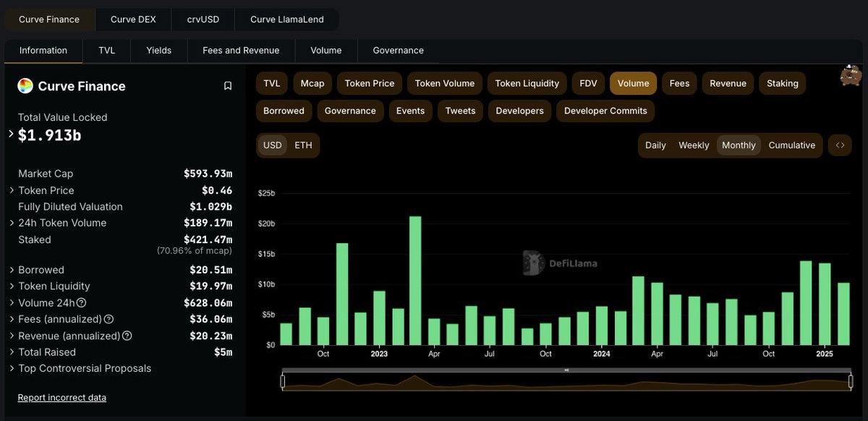Toggle the Events chart metric
868x421 pixels.
click(x=410, y=111)
